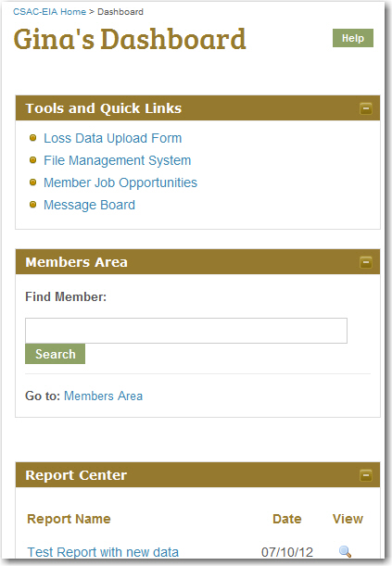Open File Management System link
Image resolution: width=392 pixels, height=566 pixels.
[x=118, y=160]
